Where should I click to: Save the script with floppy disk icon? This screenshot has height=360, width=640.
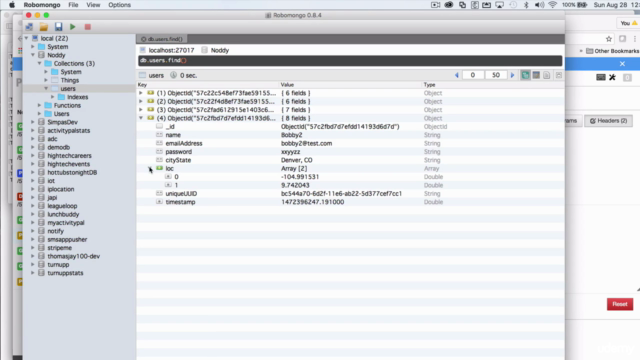(58, 27)
